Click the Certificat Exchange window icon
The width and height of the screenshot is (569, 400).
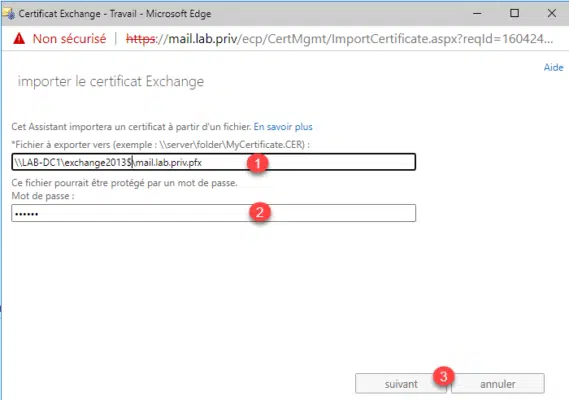point(9,13)
